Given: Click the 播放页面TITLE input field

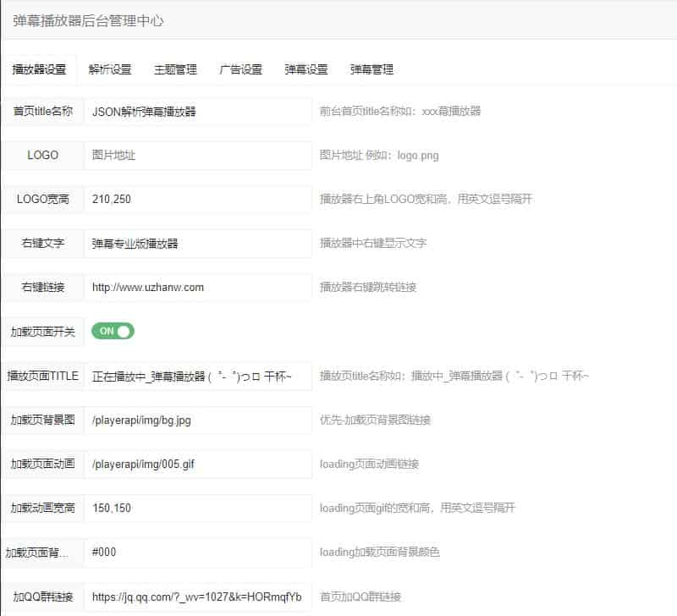Looking at the screenshot, I should 197,377.
